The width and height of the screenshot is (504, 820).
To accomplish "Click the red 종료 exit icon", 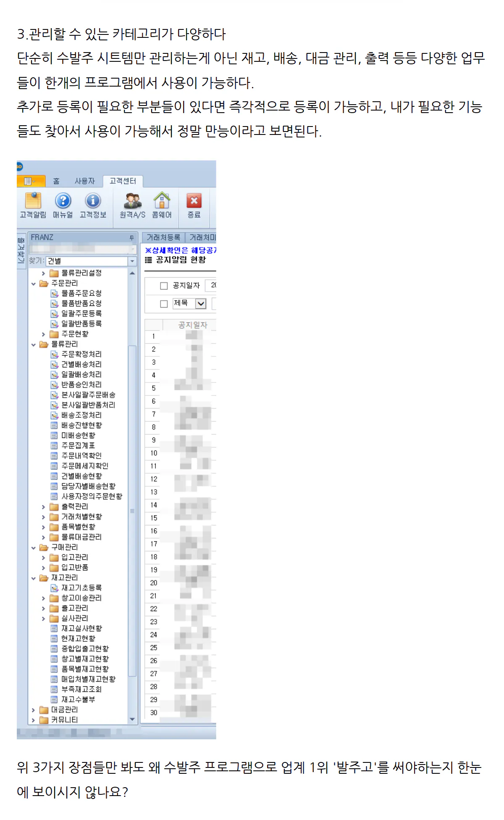I will click(194, 201).
